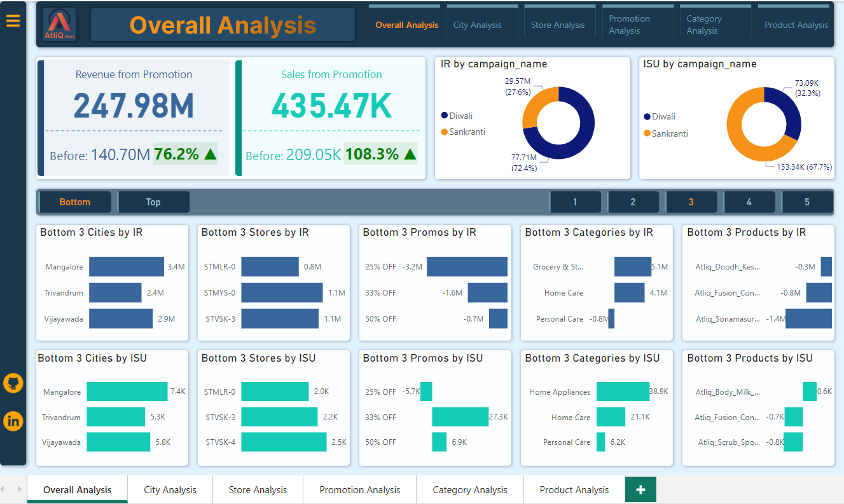
Task: Click Diwali legend color in IR chart
Action: 444,116
